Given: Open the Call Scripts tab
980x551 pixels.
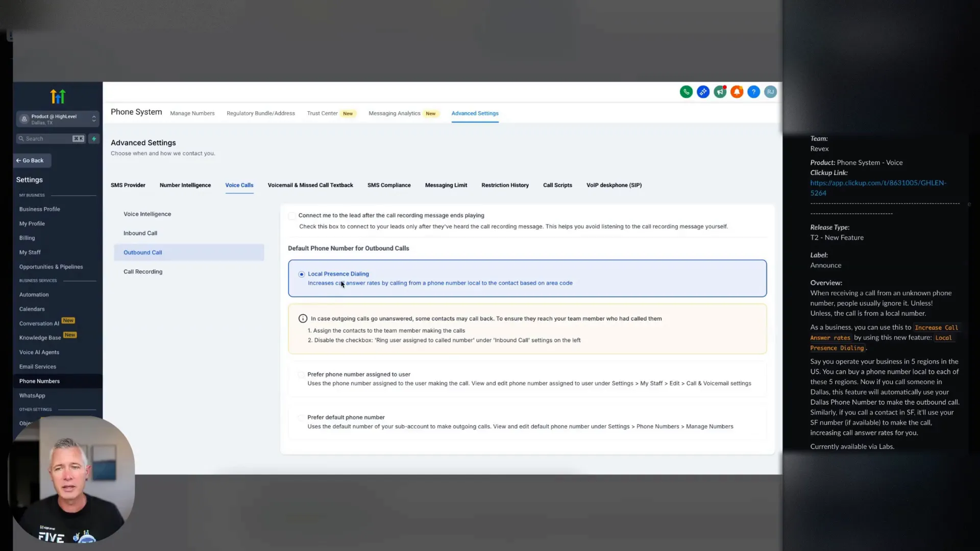Looking at the screenshot, I should pos(557,185).
